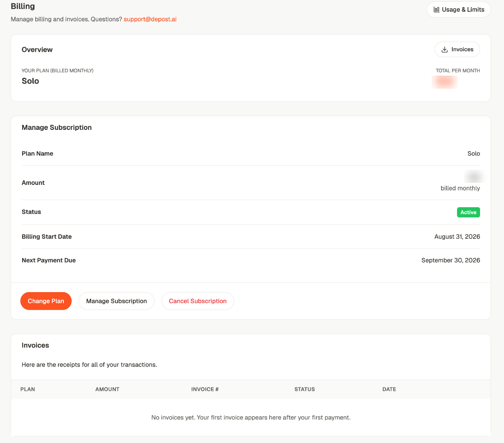Cancel Subscription button
The image size is (504, 443).
198,301
